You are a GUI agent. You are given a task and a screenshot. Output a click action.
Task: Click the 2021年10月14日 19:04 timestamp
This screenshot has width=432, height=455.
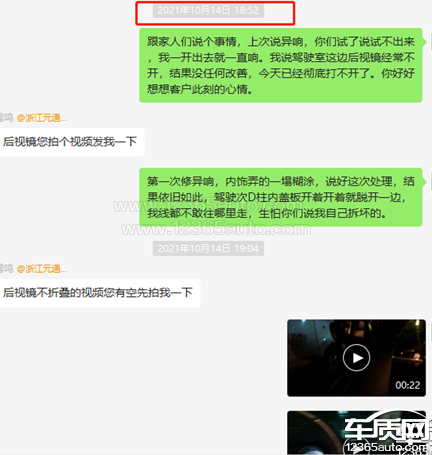(208, 248)
